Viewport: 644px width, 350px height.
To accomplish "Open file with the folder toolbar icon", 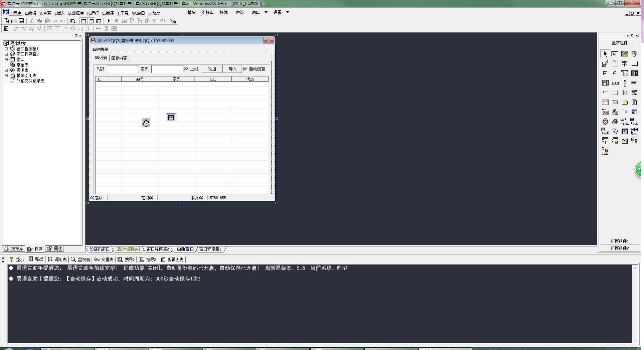I will 14,21.
